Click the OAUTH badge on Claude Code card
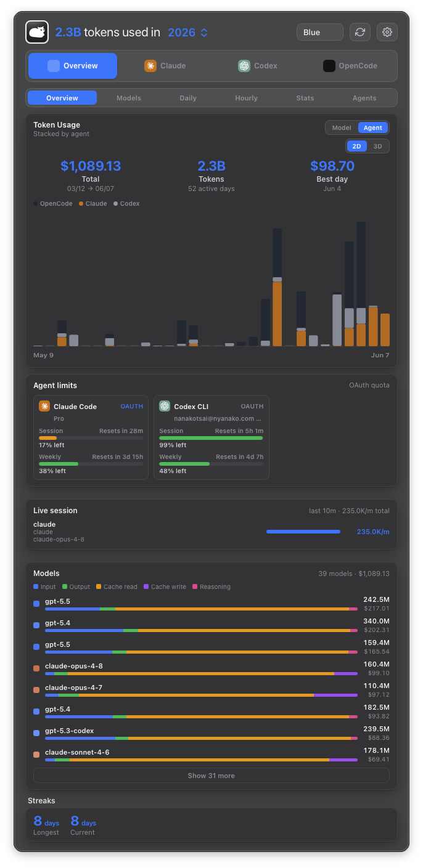Viewport: 423px width, 868px height. [132, 407]
